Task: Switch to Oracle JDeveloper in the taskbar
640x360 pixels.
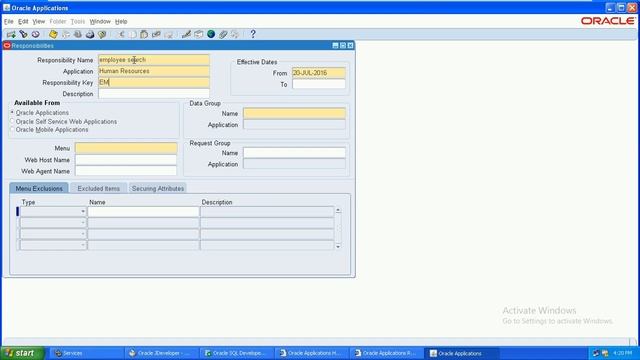Action: pos(162,353)
